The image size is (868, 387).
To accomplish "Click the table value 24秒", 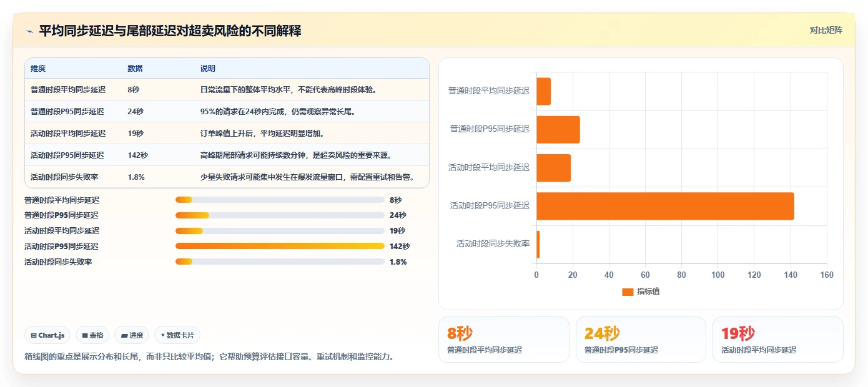I will (136, 112).
